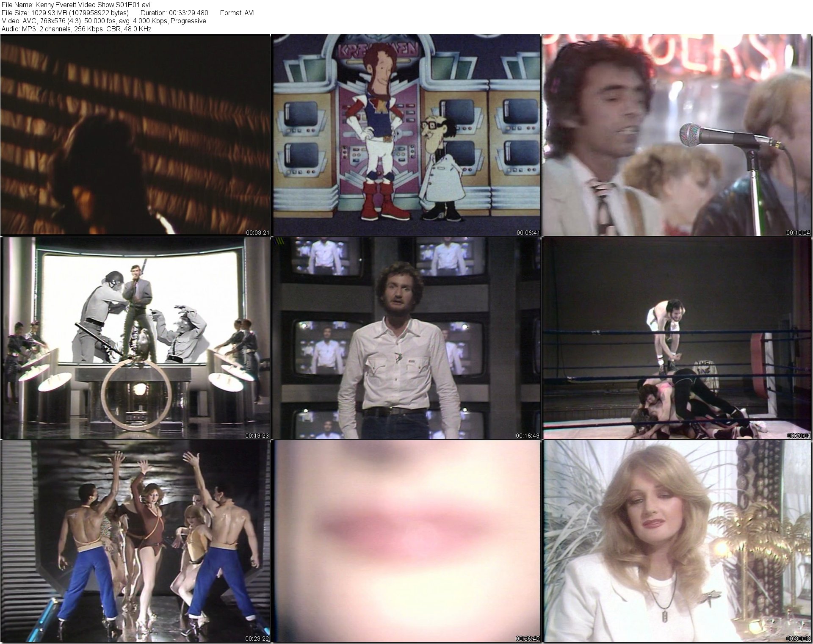Click the 00:16:43 timestamp label

click(x=527, y=436)
